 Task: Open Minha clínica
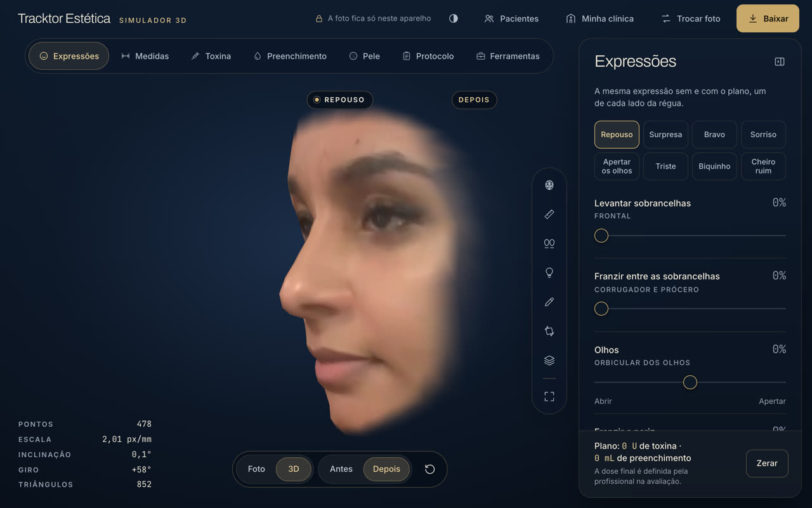pos(599,18)
